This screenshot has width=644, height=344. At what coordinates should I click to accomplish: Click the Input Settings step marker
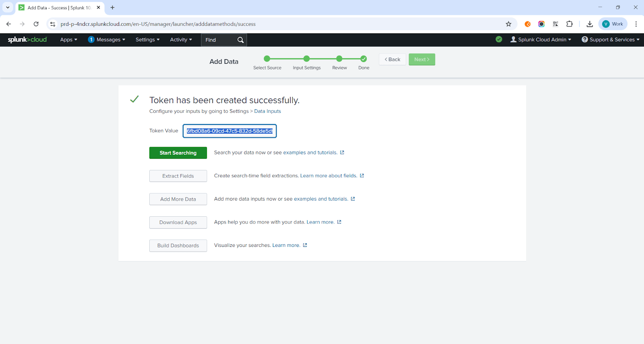307,59
